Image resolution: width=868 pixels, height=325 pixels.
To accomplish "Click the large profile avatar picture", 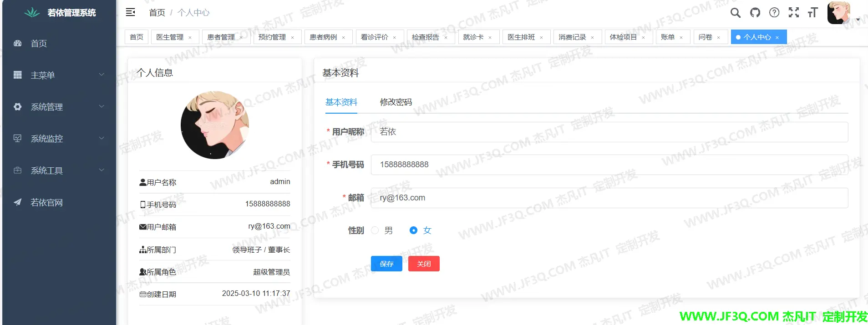I will [215, 125].
